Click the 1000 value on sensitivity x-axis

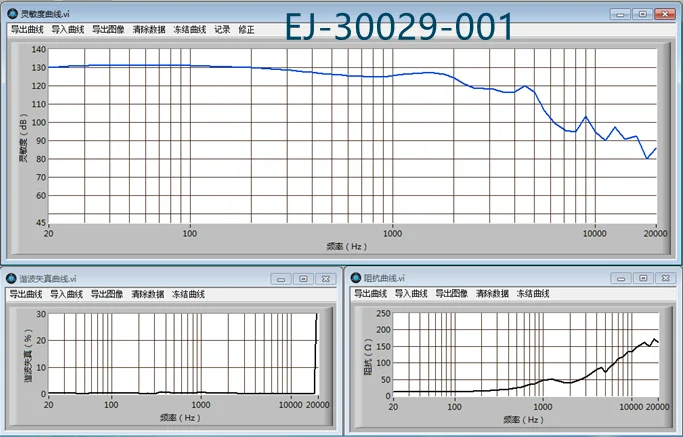tap(392, 233)
